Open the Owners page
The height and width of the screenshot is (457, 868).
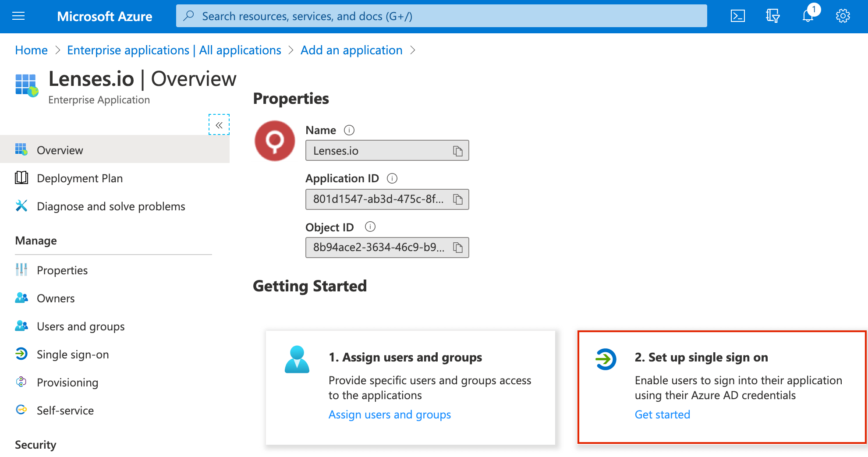tap(56, 298)
